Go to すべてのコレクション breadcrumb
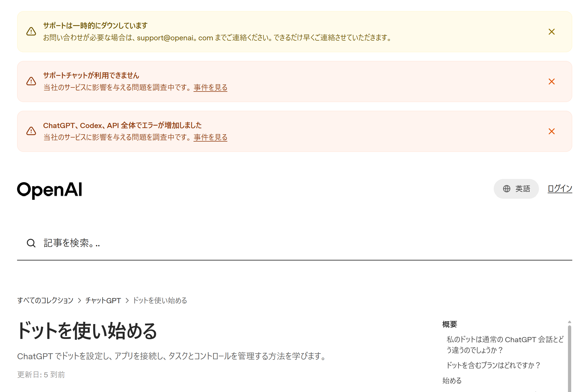The width and height of the screenshot is (588, 392). (x=45, y=300)
